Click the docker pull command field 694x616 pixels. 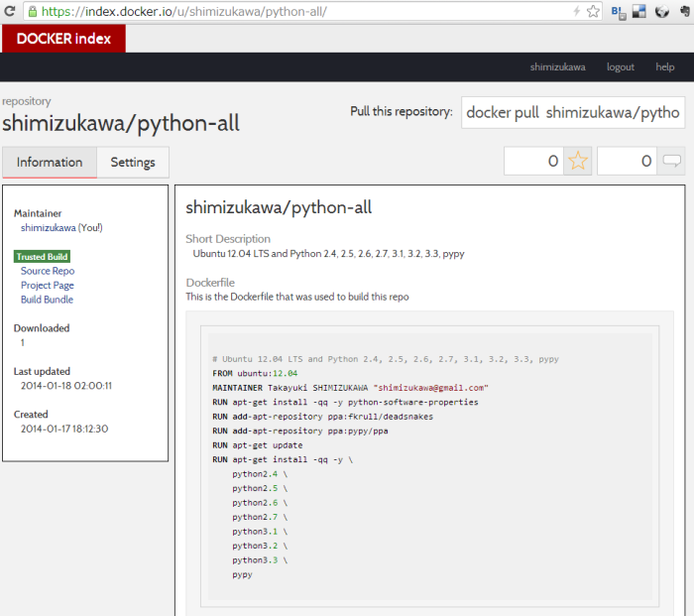(x=573, y=112)
